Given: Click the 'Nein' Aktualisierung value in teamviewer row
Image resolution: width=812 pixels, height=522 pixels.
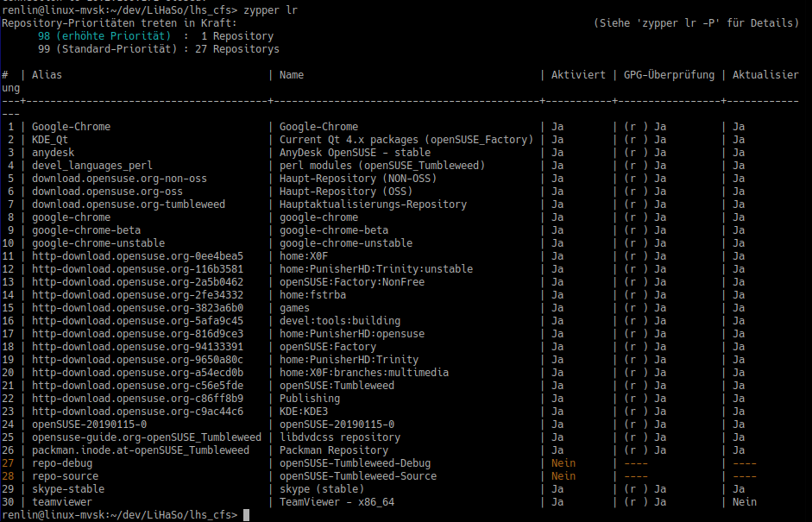Looking at the screenshot, I should [x=744, y=502].
